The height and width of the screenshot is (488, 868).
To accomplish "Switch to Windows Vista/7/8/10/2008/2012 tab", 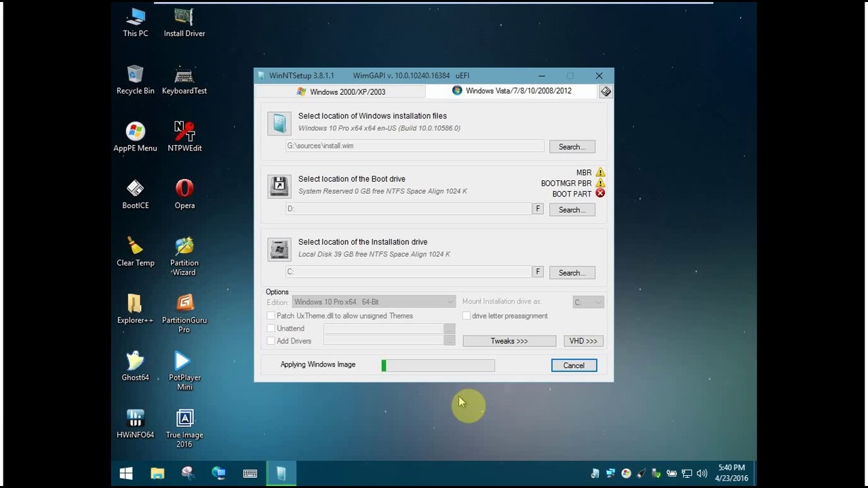I will coord(512,91).
